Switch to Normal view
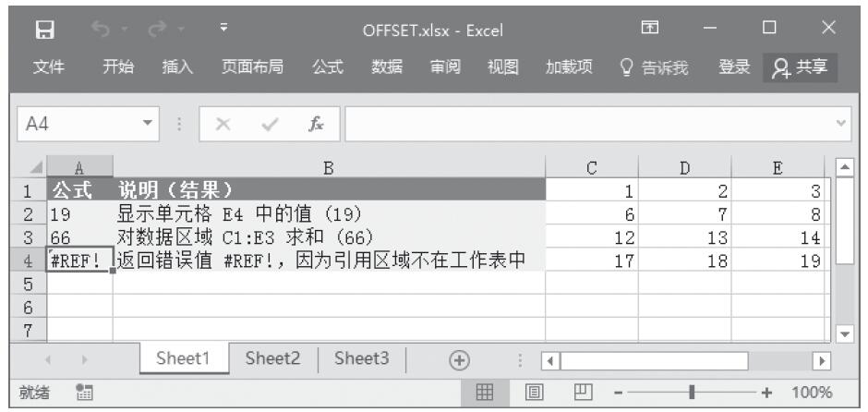Screen dimensions: 868x412 click(x=483, y=393)
